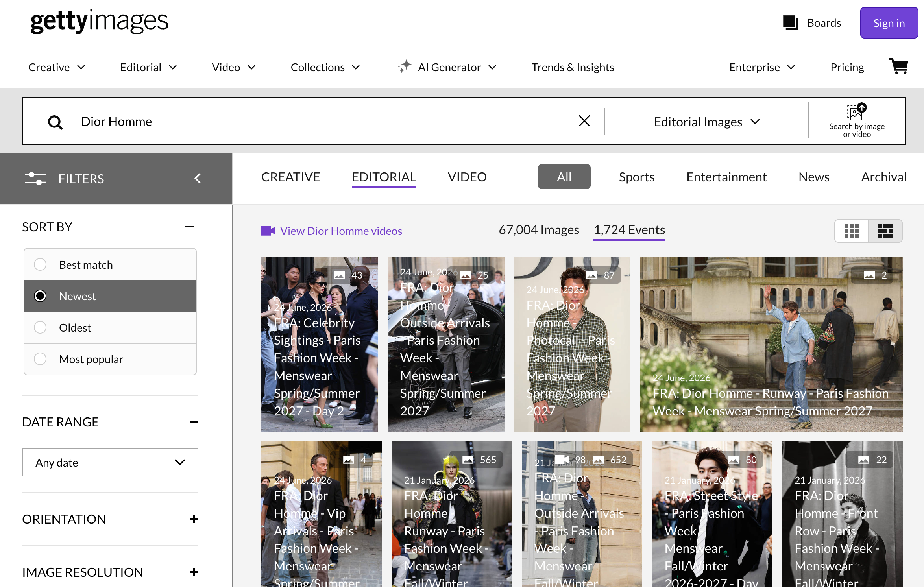The height and width of the screenshot is (587, 924).
Task: Show the 1,724 Events results
Action: click(629, 230)
